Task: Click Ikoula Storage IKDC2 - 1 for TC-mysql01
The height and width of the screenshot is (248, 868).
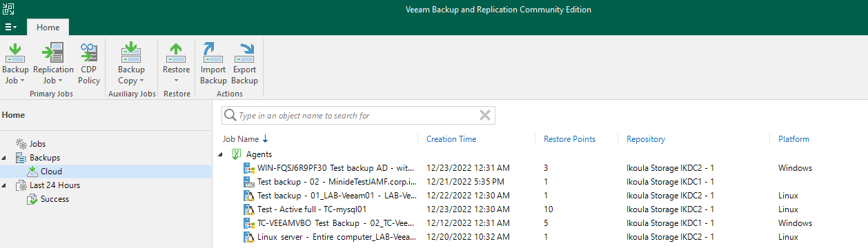Action: click(x=670, y=209)
